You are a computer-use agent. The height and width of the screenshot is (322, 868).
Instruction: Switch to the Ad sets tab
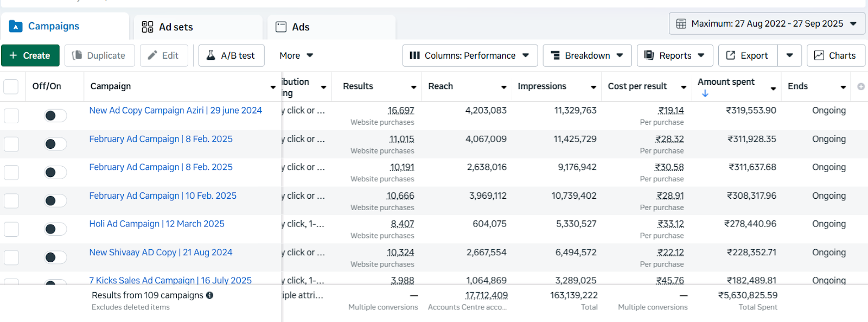coord(168,27)
